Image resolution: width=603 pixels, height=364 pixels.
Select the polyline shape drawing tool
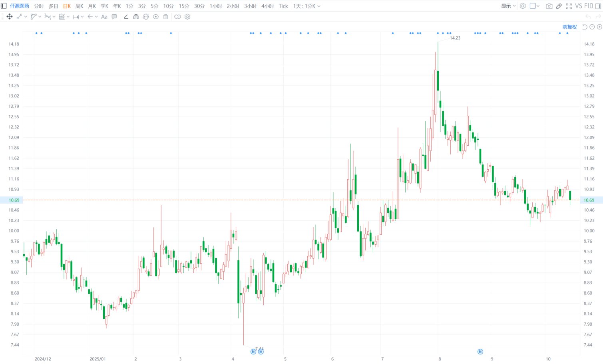pos(34,17)
